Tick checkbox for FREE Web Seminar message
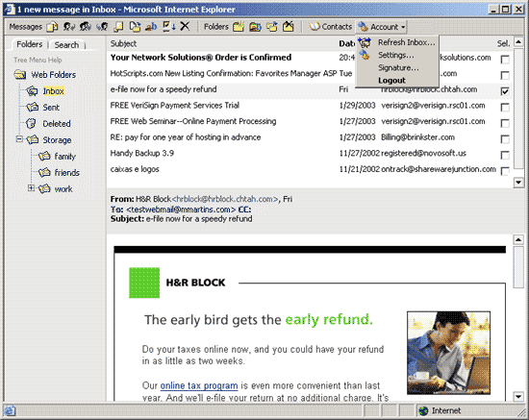 (505, 123)
